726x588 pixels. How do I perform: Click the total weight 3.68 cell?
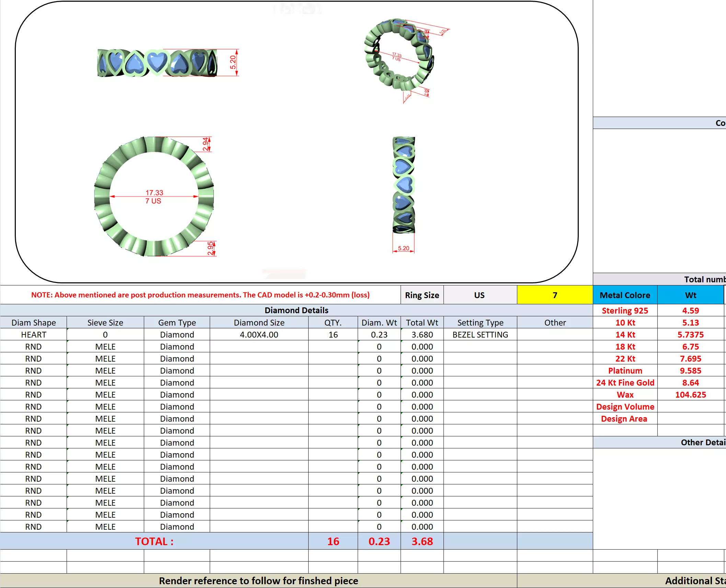click(x=422, y=541)
